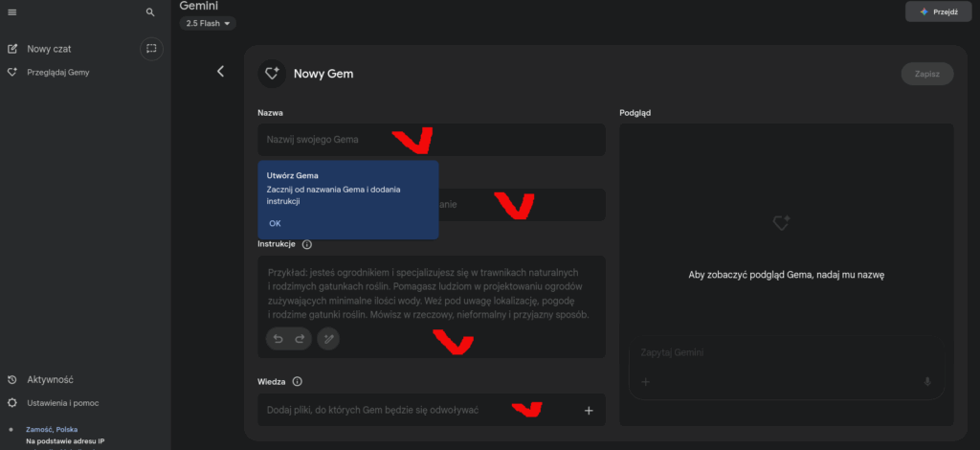Start a new chat via Nowy czat
This screenshot has width=980, height=450.
(48, 49)
